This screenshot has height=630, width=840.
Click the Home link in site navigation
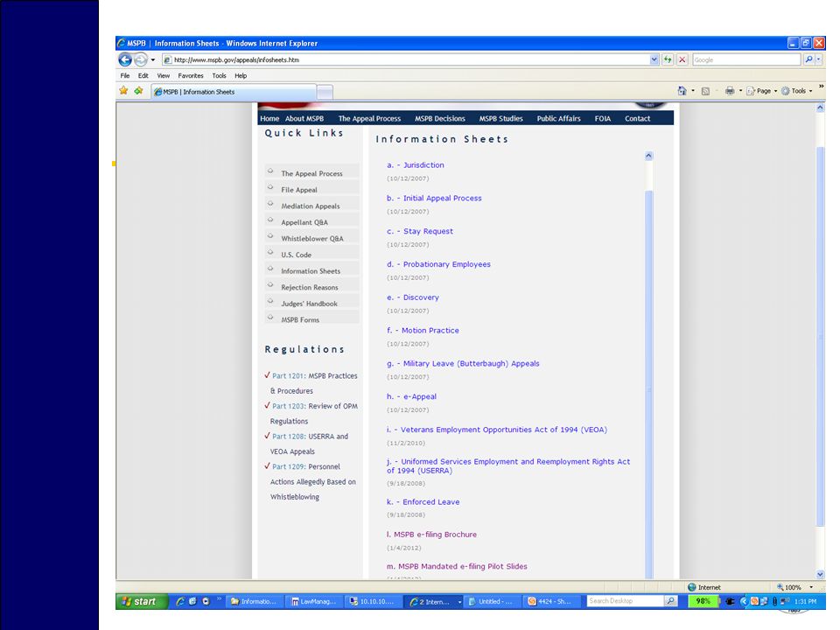[269, 119]
